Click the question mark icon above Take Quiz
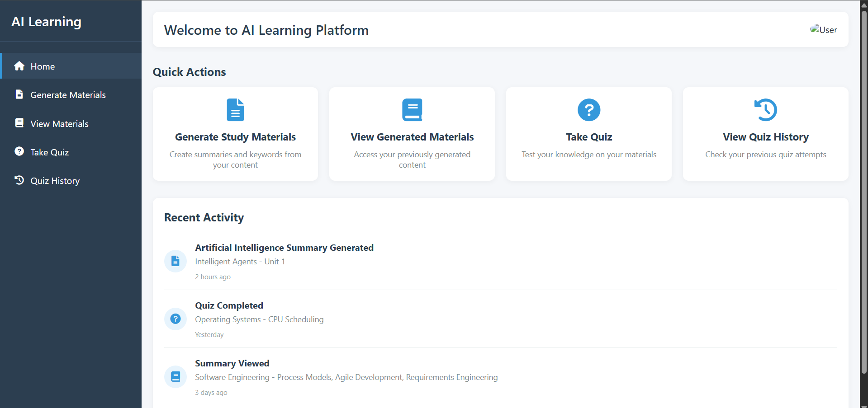The height and width of the screenshot is (408, 868). click(x=588, y=109)
